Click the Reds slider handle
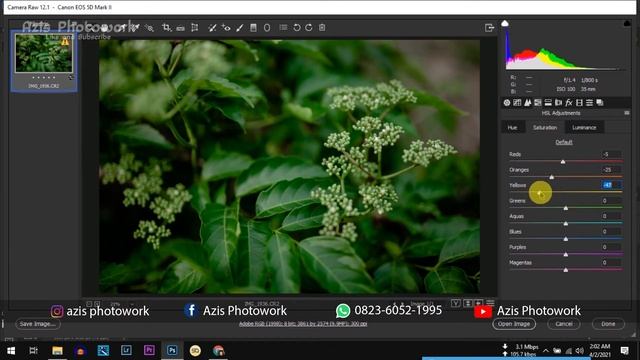Viewport: 640px width, 360px height. [x=563, y=162]
